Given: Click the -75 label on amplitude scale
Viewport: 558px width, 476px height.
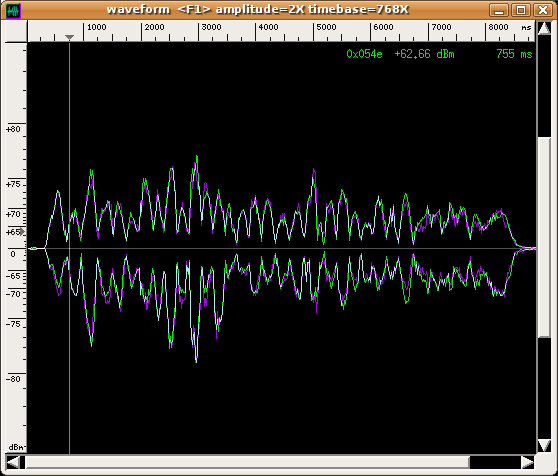Looking at the screenshot, I should [14, 324].
